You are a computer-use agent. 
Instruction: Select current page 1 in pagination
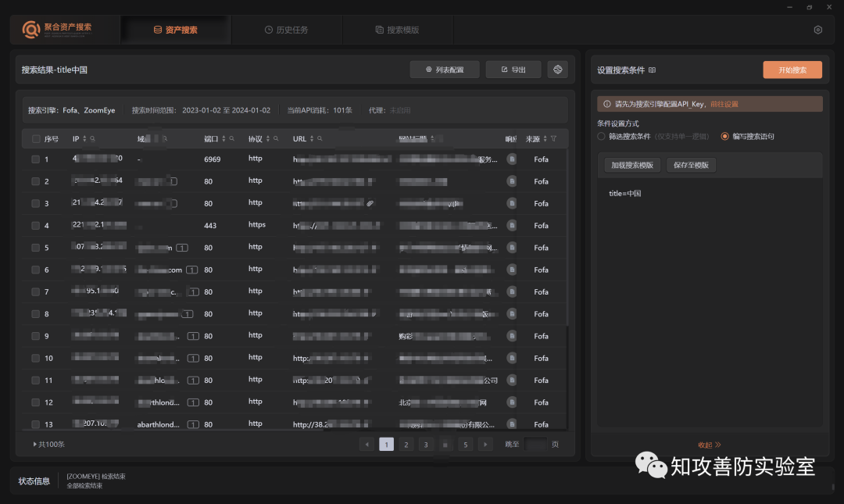coord(387,445)
